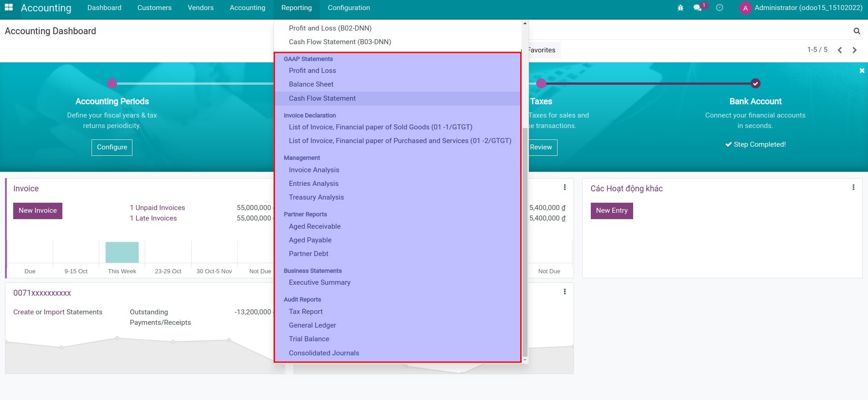This screenshot has height=400, width=868.
Task: Go to next page arrow
Action: [x=854, y=50]
